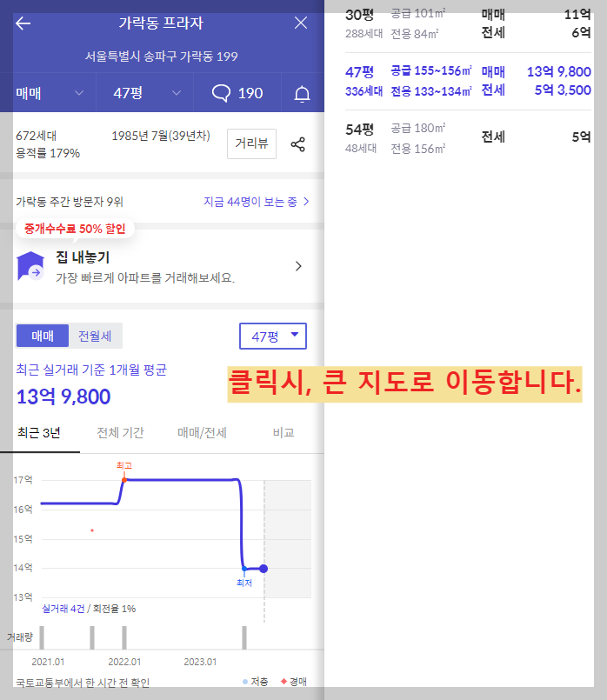Click the transaction volume bar at 2022.01
The height and width of the screenshot is (700, 607).
pyautogui.click(x=124, y=637)
